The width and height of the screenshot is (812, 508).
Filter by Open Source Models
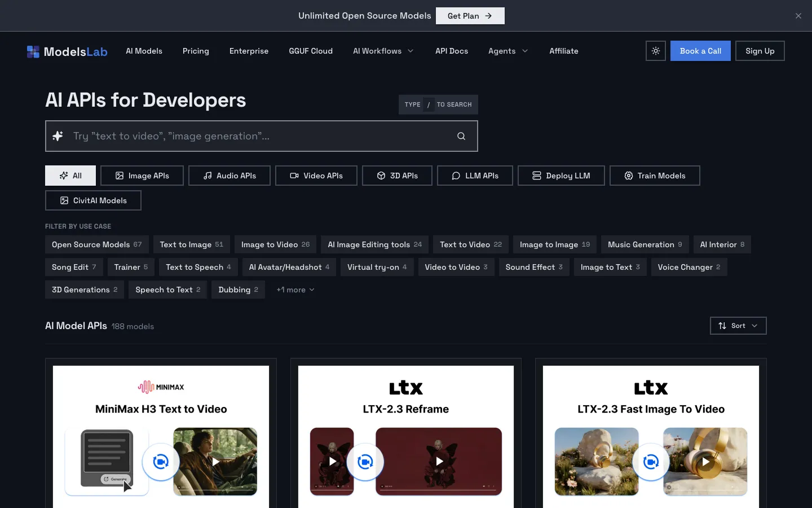click(x=97, y=244)
